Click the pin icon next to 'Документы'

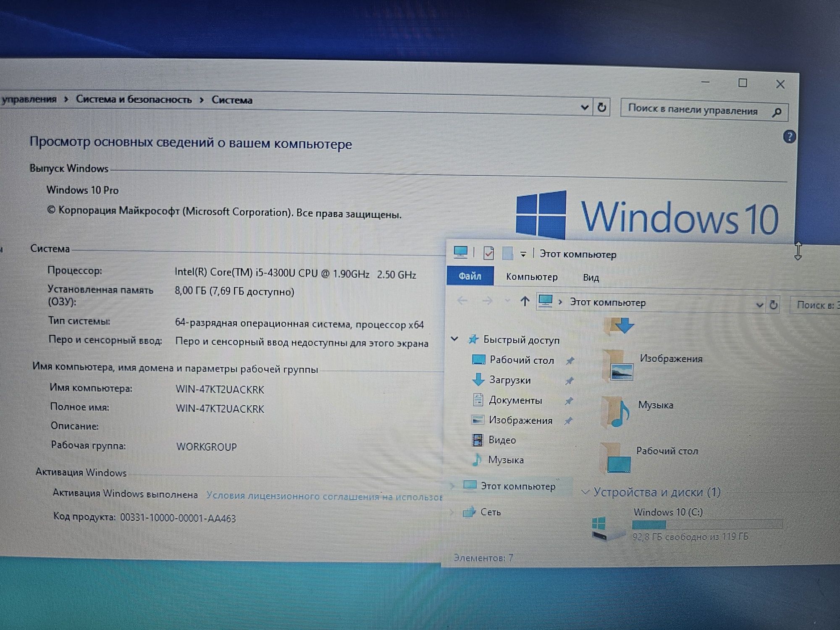pyautogui.click(x=569, y=401)
